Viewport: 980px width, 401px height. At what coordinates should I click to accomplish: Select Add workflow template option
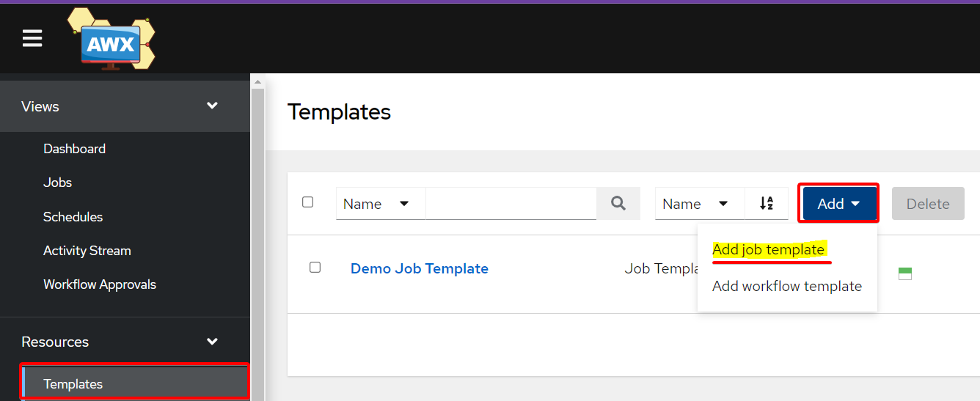coord(787,287)
